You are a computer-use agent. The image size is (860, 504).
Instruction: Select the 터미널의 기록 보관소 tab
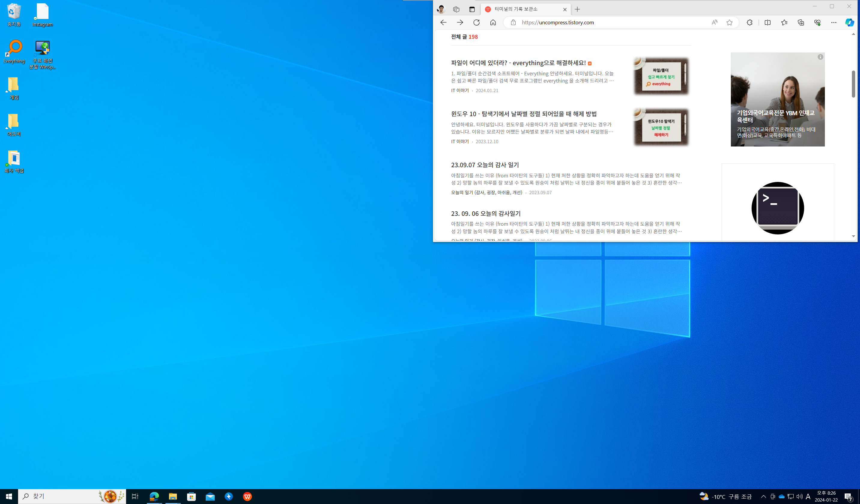(522, 9)
